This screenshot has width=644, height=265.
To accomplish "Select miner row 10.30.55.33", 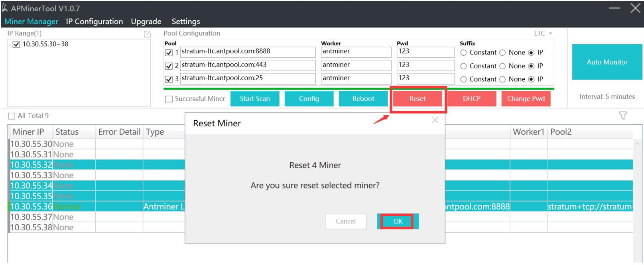I will click(x=321, y=175).
